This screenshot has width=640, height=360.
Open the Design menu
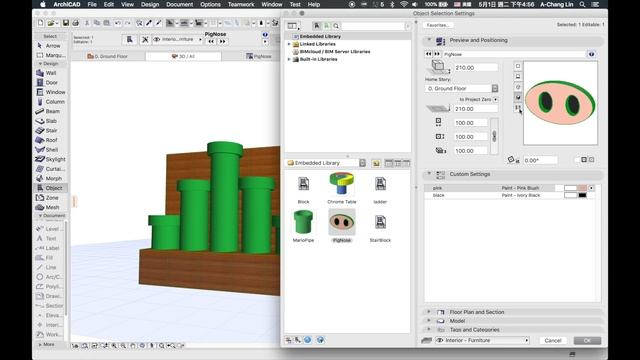click(150, 4)
